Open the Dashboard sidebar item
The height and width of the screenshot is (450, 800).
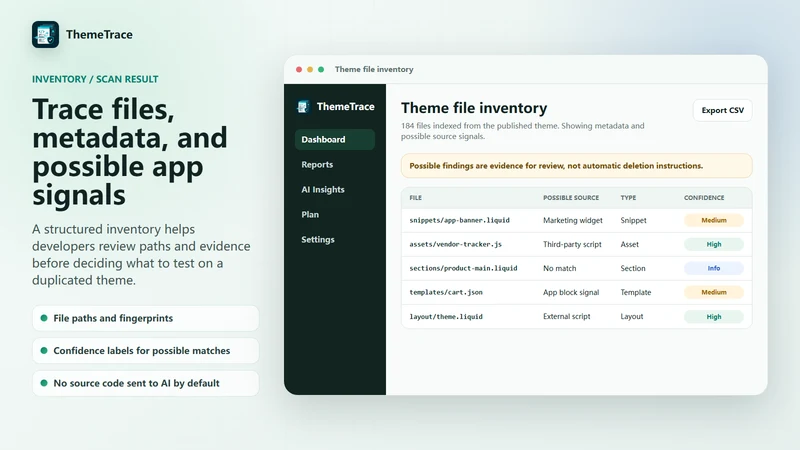335,139
